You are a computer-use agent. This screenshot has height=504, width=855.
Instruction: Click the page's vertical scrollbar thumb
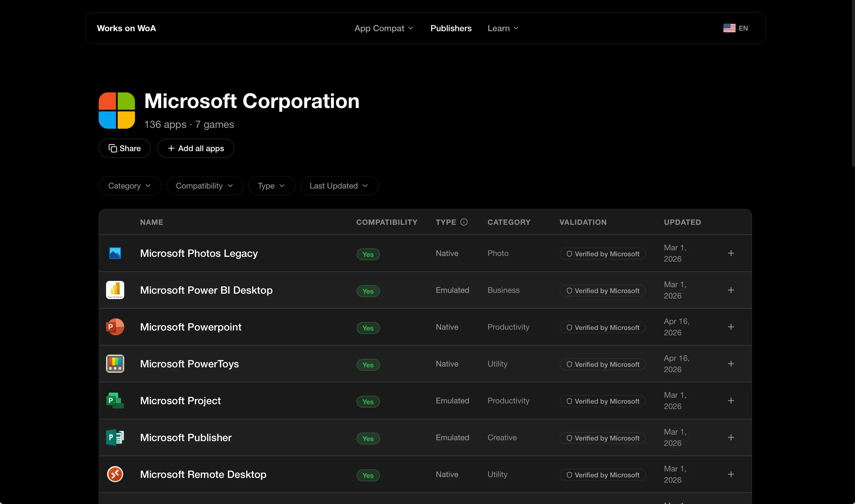[853, 83]
